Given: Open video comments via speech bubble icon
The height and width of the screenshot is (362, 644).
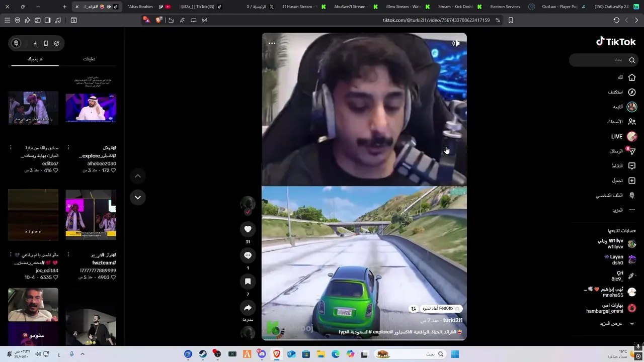Looking at the screenshot, I should (248, 255).
